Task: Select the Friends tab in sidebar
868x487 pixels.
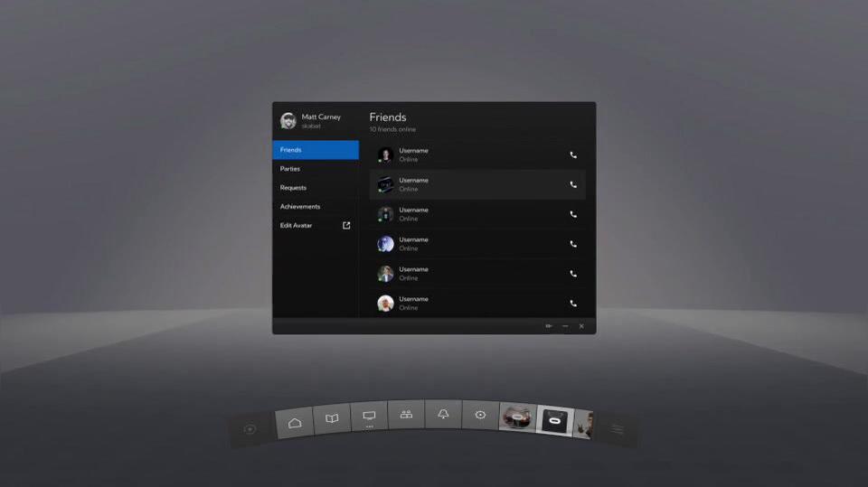Action: [316, 150]
